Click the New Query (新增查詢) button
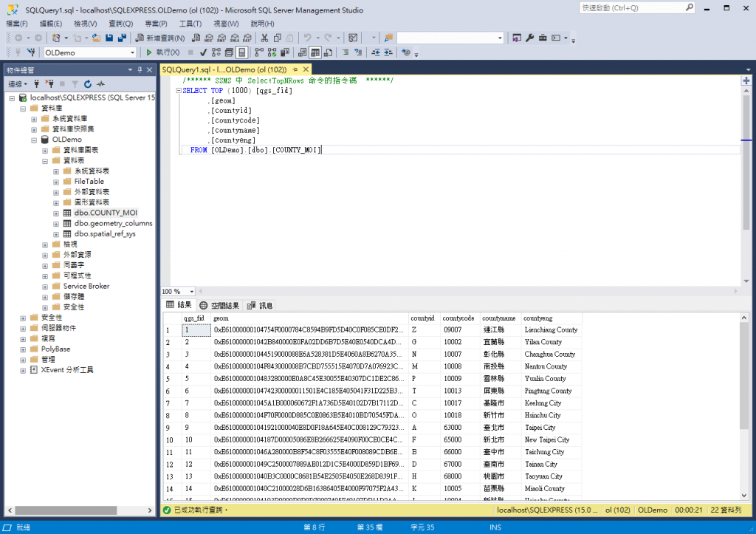Viewport: 756px width, 534px height. click(x=160, y=38)
